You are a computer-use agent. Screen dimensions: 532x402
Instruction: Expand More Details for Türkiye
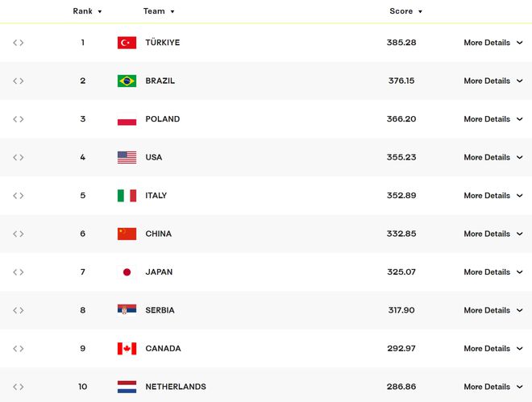pyautogui.click(x=493, y=43)
